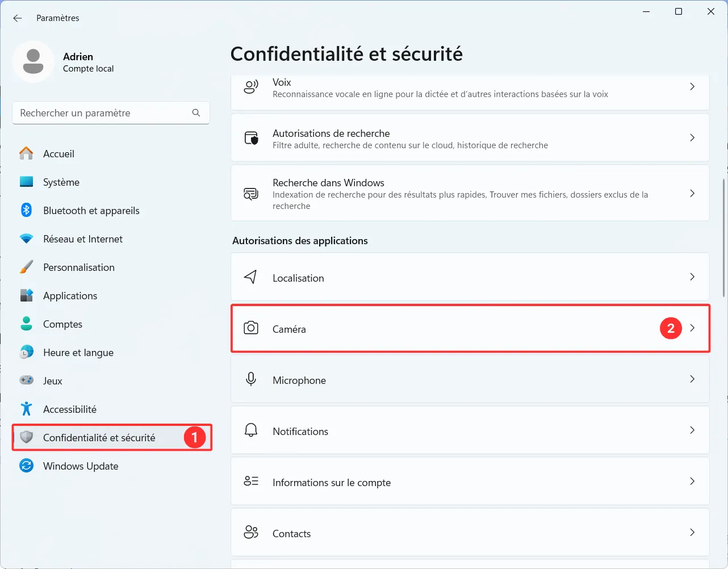Click the Notifications bell icon
Viewport: 728px width, 569px height.
coord(251,430)
